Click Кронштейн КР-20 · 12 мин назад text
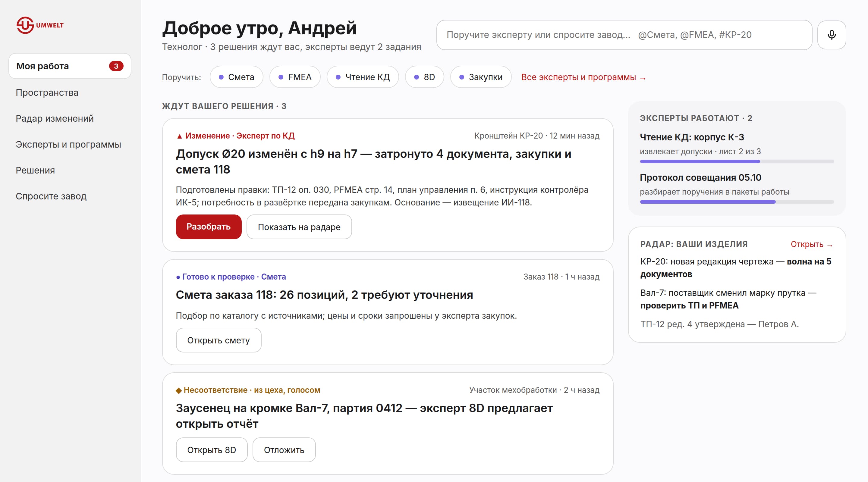Screen dimensions: 868x482 tap(537, 136)
